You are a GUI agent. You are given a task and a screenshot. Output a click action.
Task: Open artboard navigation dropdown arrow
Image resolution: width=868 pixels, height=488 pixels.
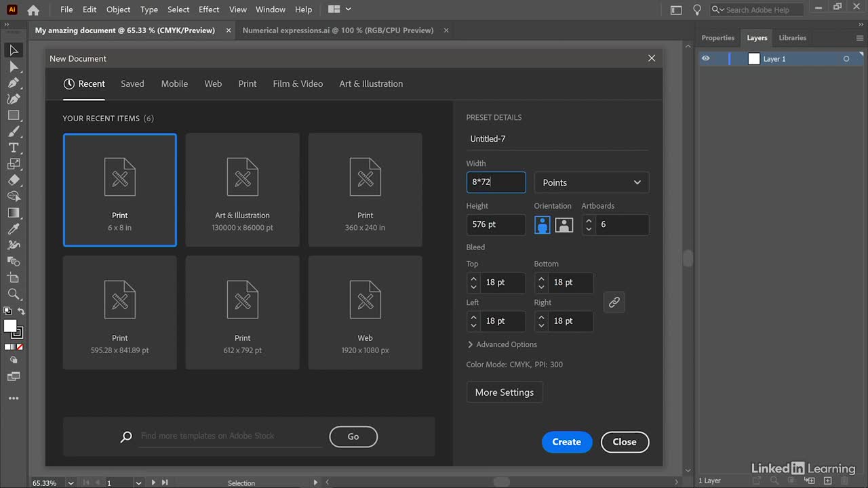138,483
